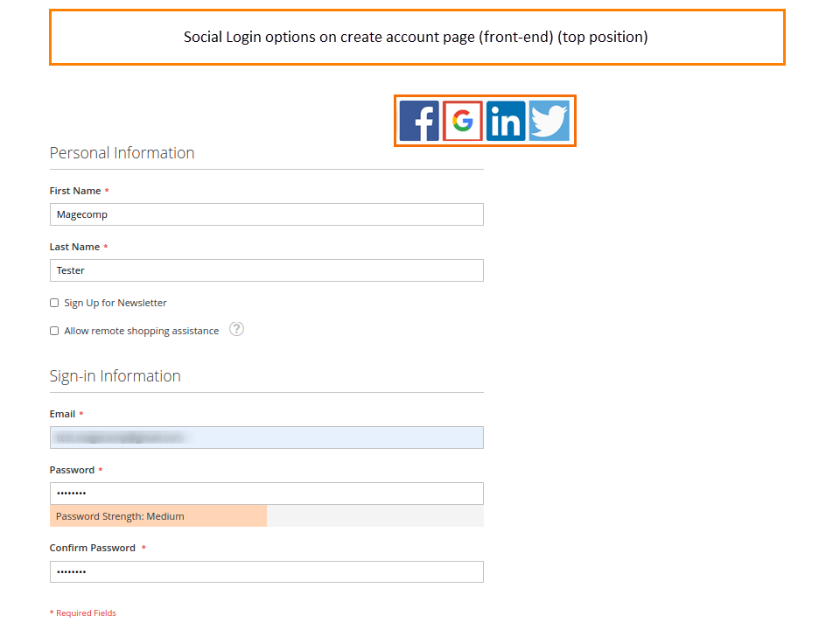833x644 pixels.
Task: Click the Required Fields note
Action: (83, 612)
